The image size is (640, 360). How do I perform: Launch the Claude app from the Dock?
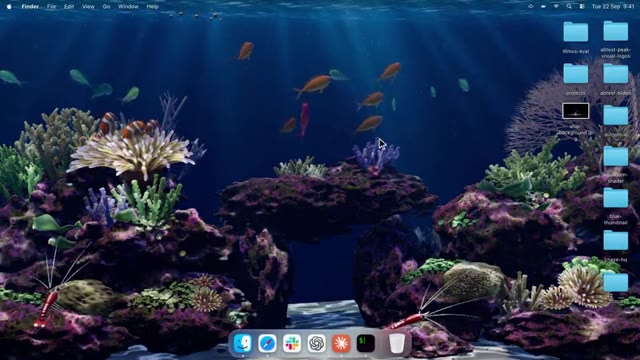coord(341,343)
